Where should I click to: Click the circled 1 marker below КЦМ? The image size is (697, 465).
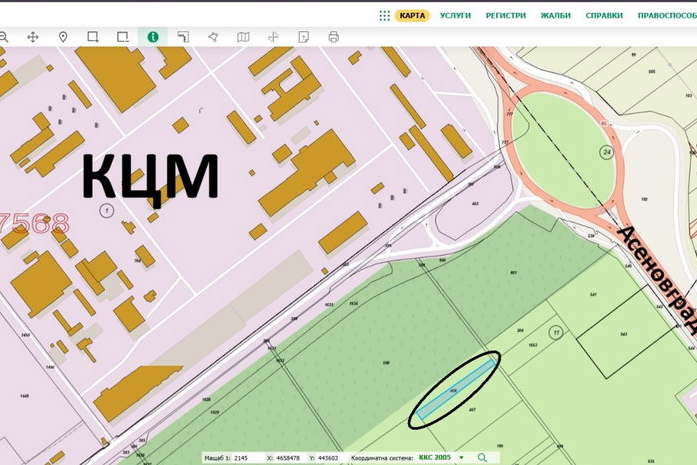[107, 210]
